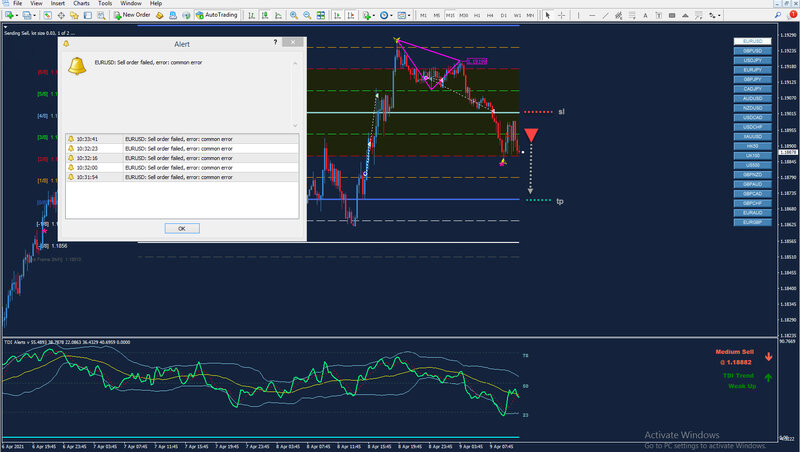
Task: Select the cursor arrow tool
Action: pyautogui.click(x=547, y=15)
